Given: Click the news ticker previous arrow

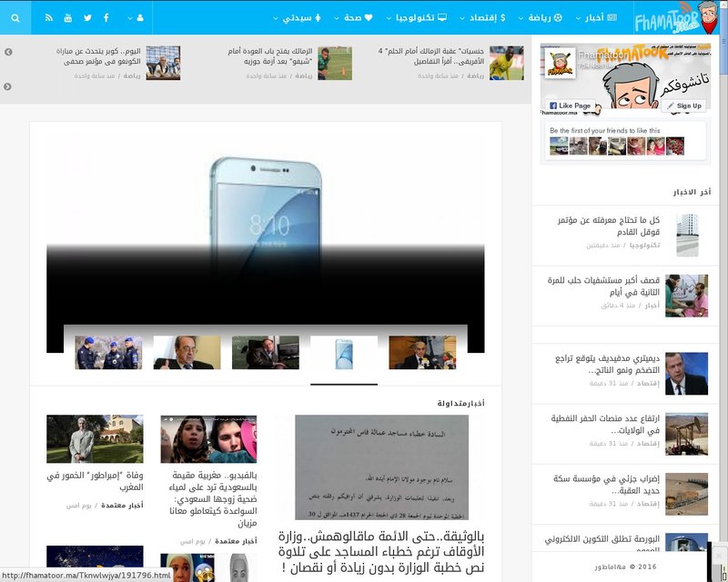Looking at the screenshot, I should 8,52.
